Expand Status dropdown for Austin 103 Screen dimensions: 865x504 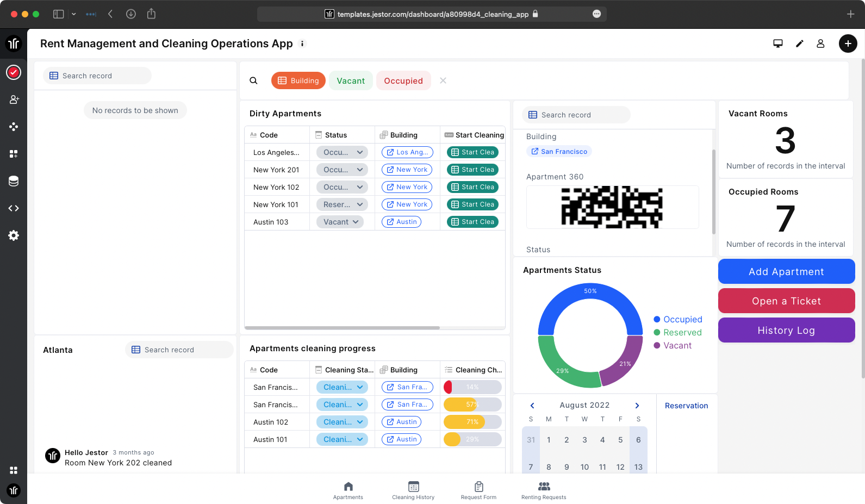click(x=340, y=222)
